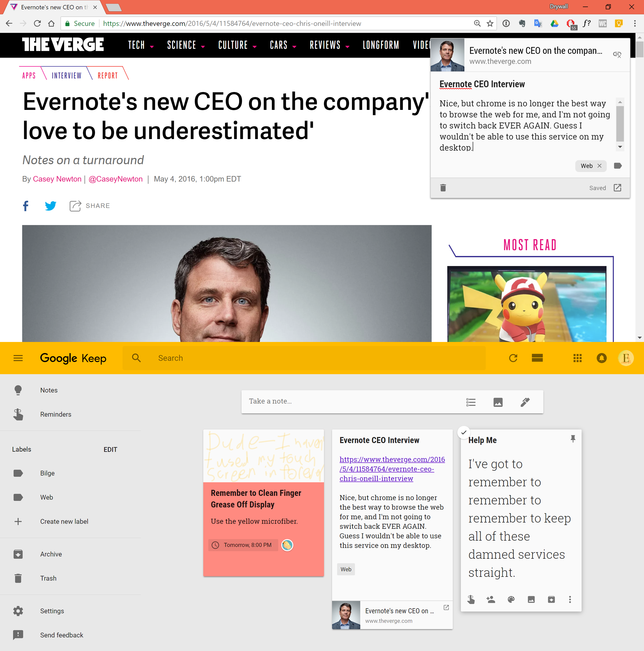Open the Report category tag
644x651 pixels.
coord(108,75)
